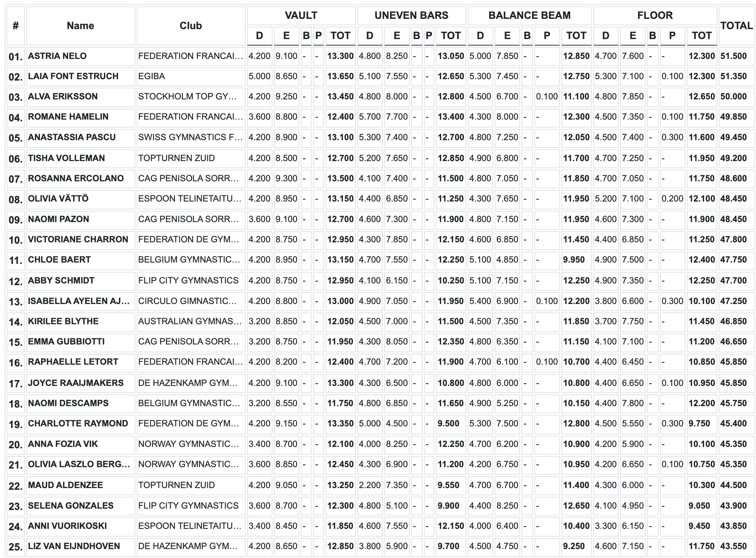Screen dimensions: 756x558
Task: Click the # rank column header
Action: pyautogui.click(x=15, y=26)
